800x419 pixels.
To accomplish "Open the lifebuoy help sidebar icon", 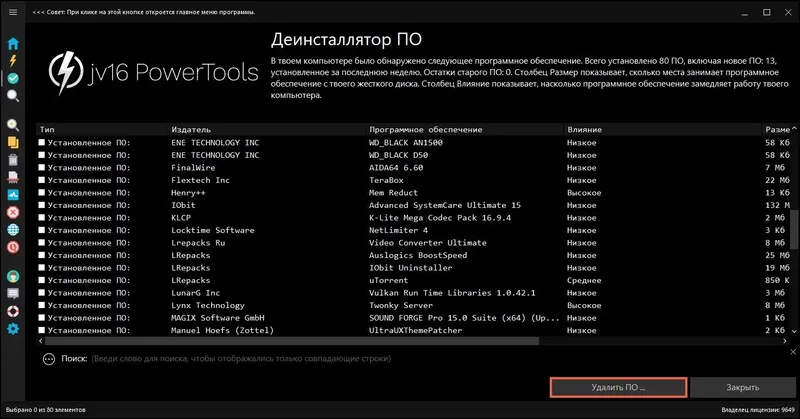I will coord(13,311).
